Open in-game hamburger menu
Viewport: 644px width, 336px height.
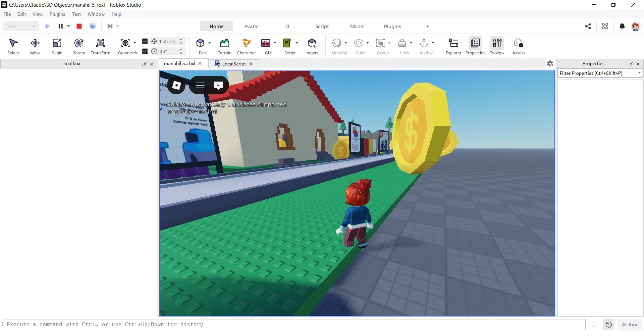(200, 85)
